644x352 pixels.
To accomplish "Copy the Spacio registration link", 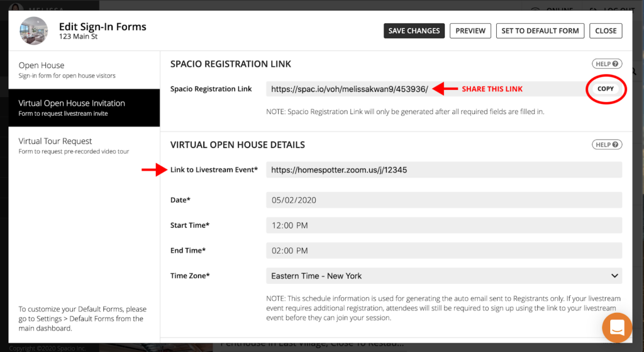I will [606, 89].
